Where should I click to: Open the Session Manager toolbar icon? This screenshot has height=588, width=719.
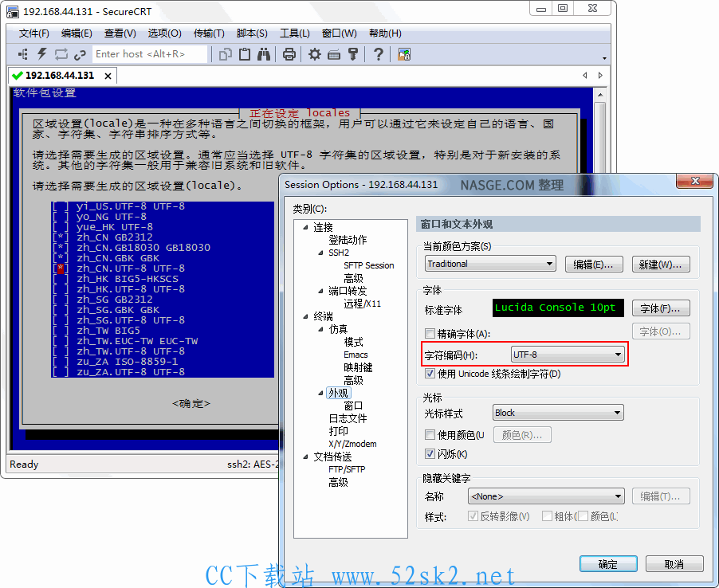tap(22, 54)
